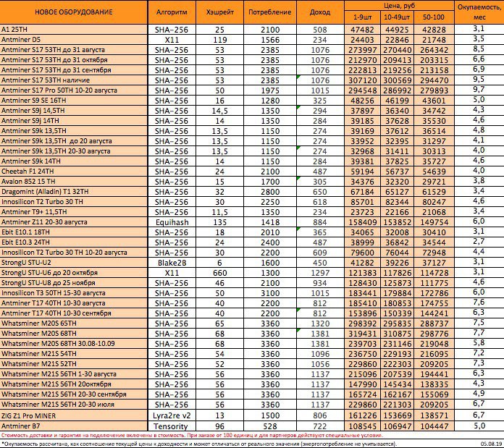504x448 pixels.
Task: Select price cell '307120'
Action: [x=362, y=80]
